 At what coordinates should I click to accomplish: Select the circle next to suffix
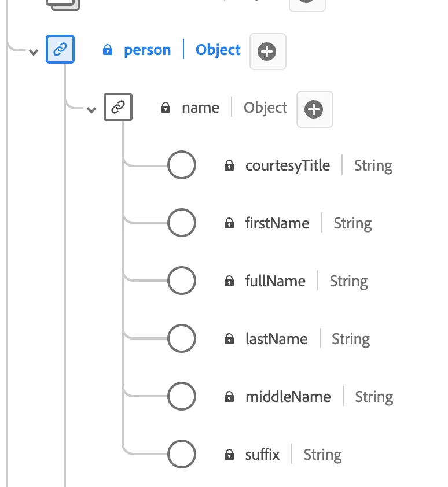pos(182,455)
